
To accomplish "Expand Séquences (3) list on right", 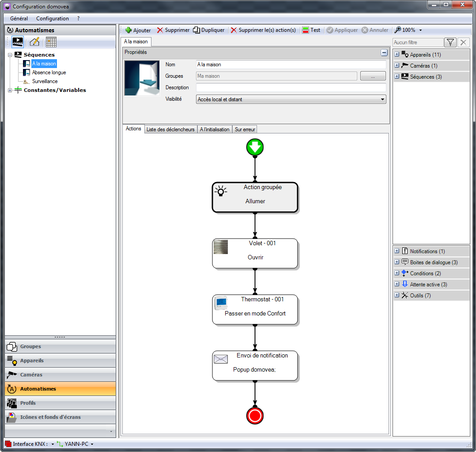I will [x=397, y=76].
